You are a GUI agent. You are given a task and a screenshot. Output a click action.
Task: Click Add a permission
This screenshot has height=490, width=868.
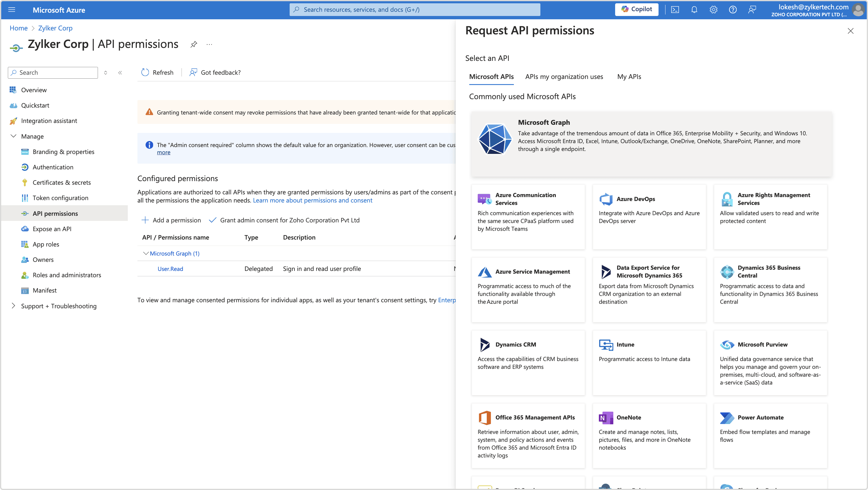coord(171,220)
